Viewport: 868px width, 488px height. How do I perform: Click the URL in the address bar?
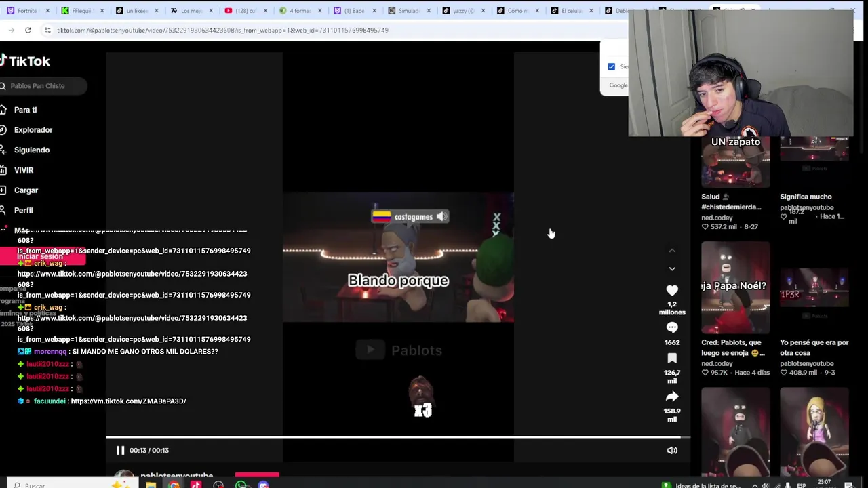[x=222, y=30]
